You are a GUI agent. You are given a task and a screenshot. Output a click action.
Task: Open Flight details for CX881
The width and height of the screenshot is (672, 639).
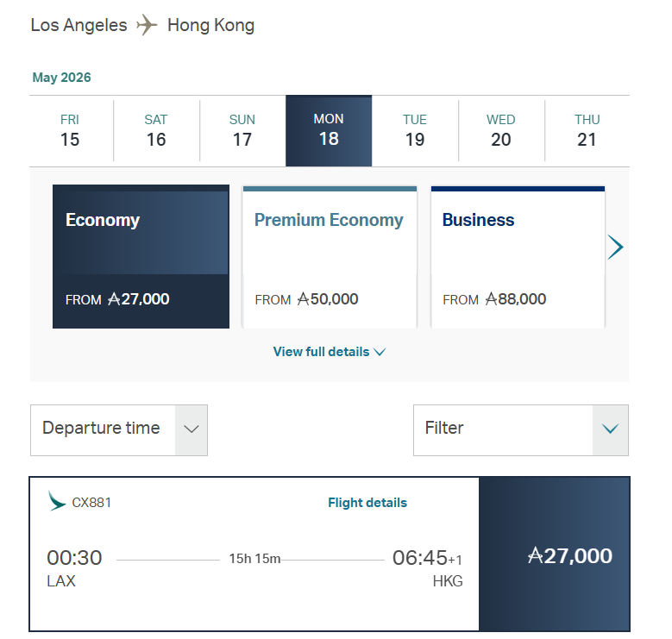[x=367, y=503]
